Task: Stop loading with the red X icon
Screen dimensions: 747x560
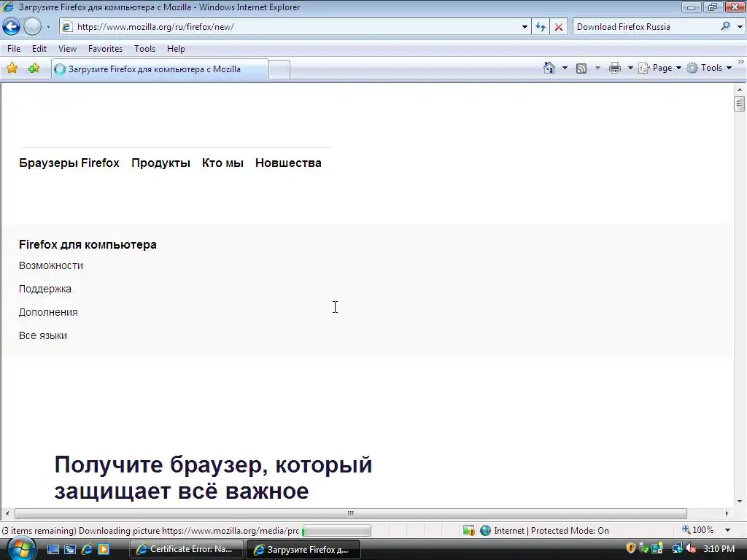Action: 558,27
